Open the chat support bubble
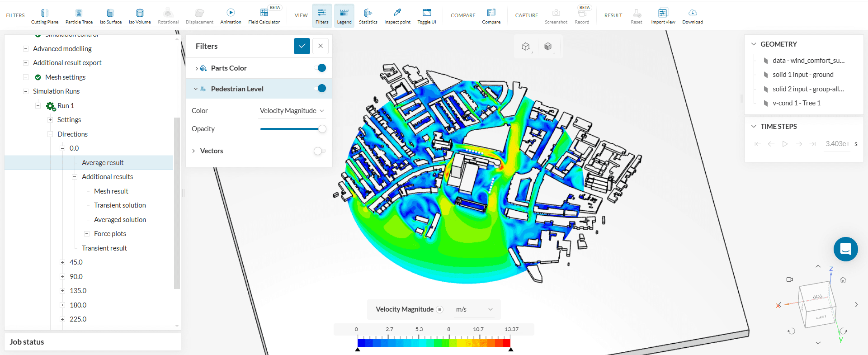868x355 pixels. [x=845, y=249]
